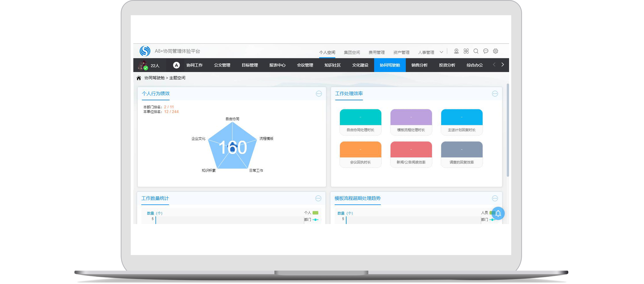This screenshot has height=284, width=644.
Task: Toggle the 个人 legend in 工作数量统计 chart
Action: (x=311, y=213)
